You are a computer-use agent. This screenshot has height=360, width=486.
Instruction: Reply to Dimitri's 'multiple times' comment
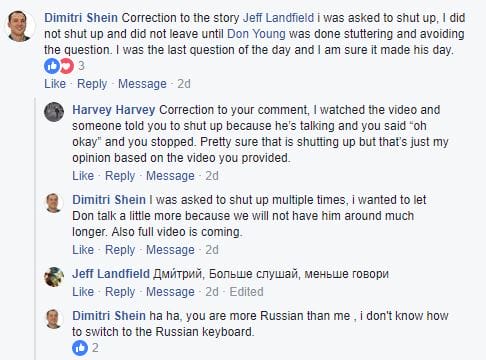[120, 250]
